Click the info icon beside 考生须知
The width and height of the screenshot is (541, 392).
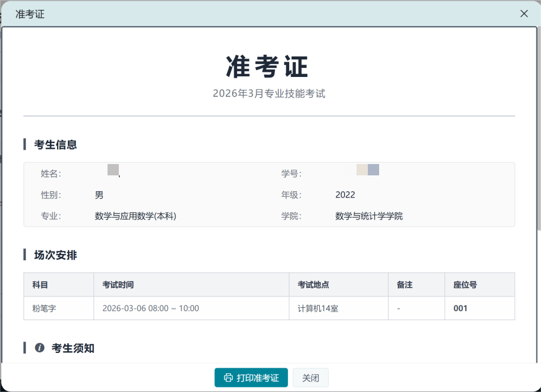40,347
